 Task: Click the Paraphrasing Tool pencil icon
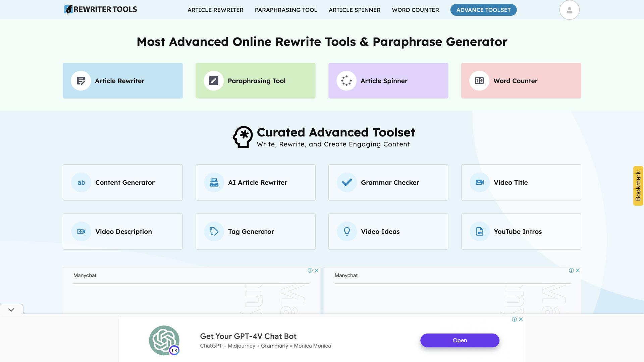(x=213, y=80)
